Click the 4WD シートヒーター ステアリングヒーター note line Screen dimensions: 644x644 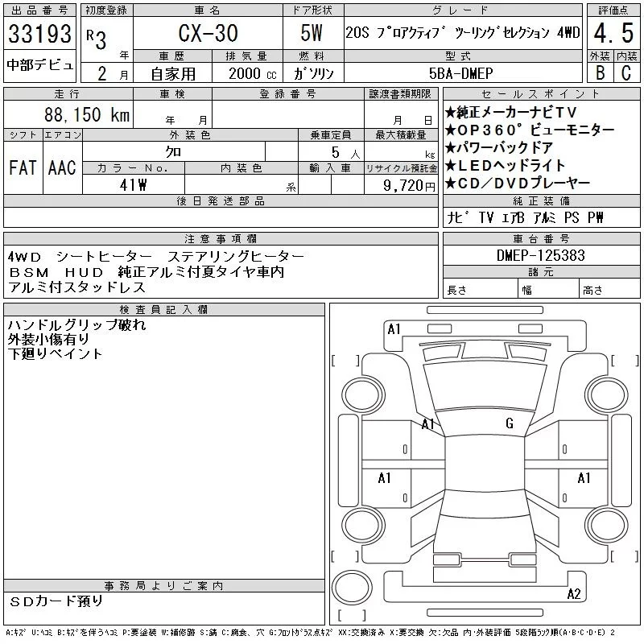pos(155,257)
